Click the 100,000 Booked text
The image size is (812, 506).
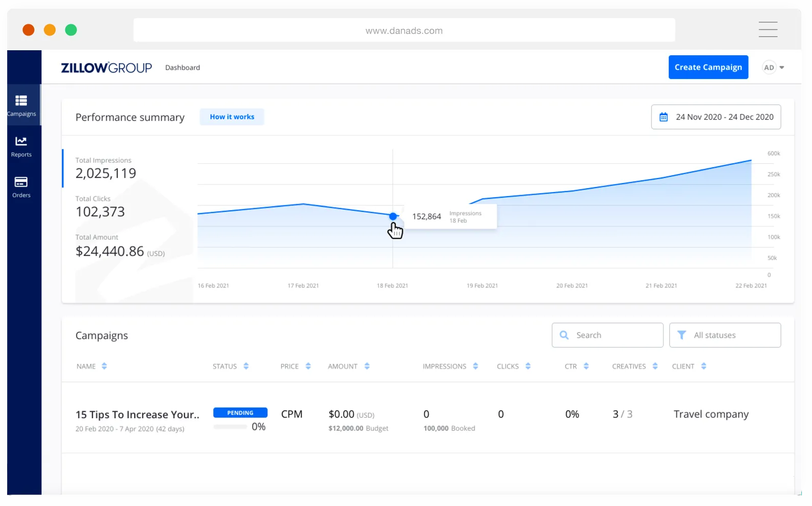point(449,428)
